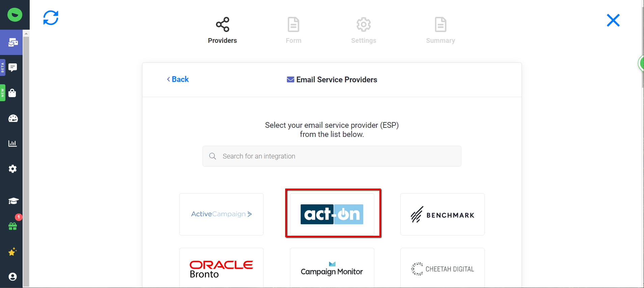Viewport: 644px width, 288px height.
Task: Open the shopping bag NEW icon
Action: 12,93
